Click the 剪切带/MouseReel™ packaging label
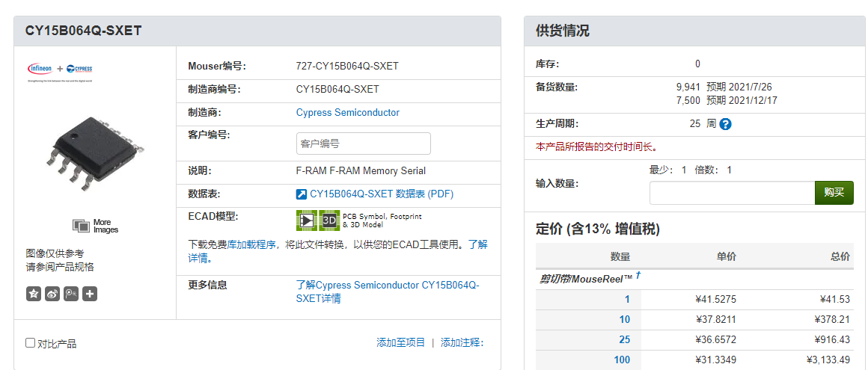This screenshot has width=868, height=370. [586, 279]
